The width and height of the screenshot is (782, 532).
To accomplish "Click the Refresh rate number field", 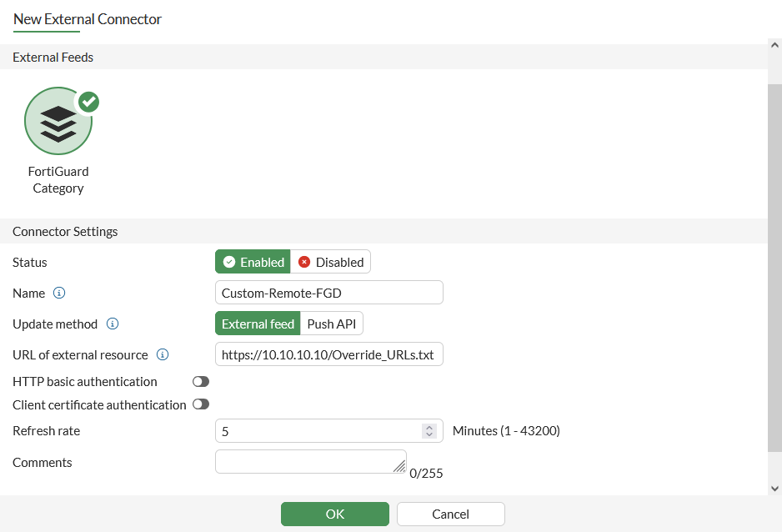I will coord(317,431).
